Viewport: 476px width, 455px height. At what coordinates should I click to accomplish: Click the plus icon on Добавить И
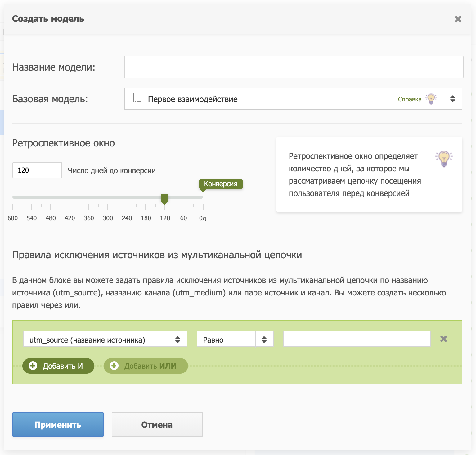33,366
